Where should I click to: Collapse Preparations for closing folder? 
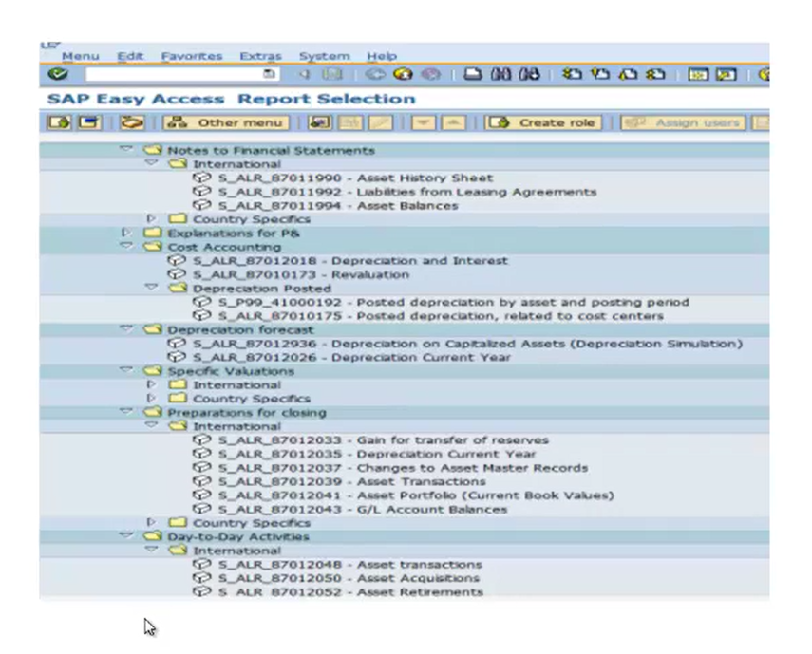tap(126, 411)
